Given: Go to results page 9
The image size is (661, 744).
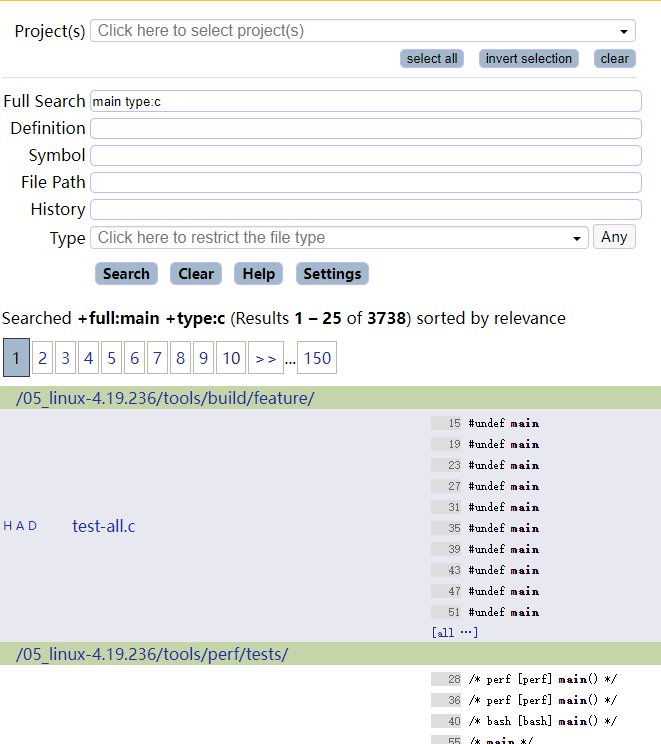Looking at the screenshot, I should click(x=204, y=358).
